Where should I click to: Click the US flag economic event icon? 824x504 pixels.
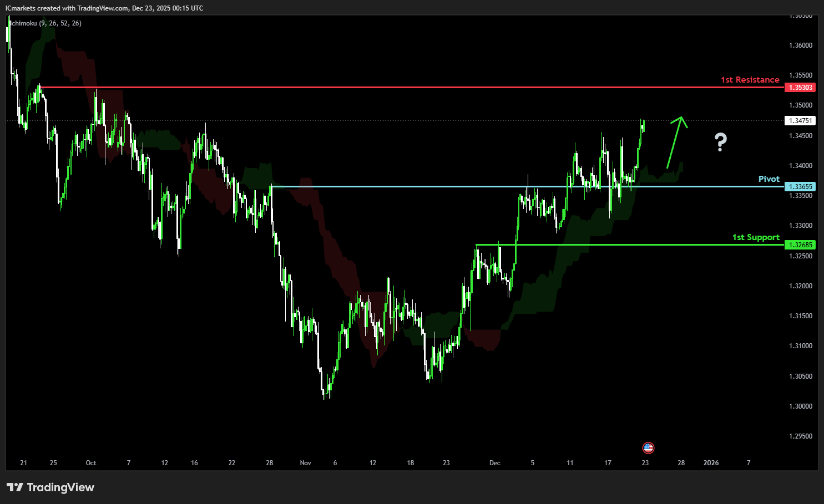click(x=648, y=447)
